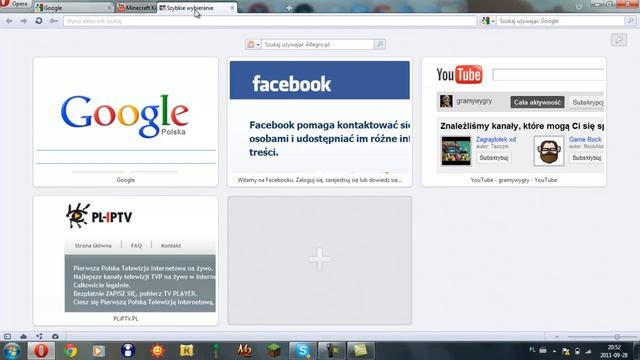
Task: Open the Allegro search engine dropdown
Action: (x=253, y=44)
